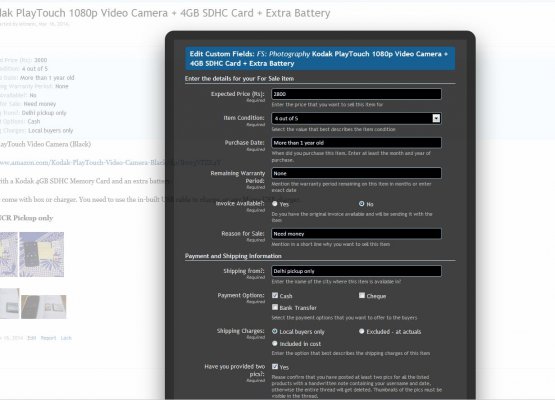Click the Remaining Warranty Period field

[x=356, y=173]
